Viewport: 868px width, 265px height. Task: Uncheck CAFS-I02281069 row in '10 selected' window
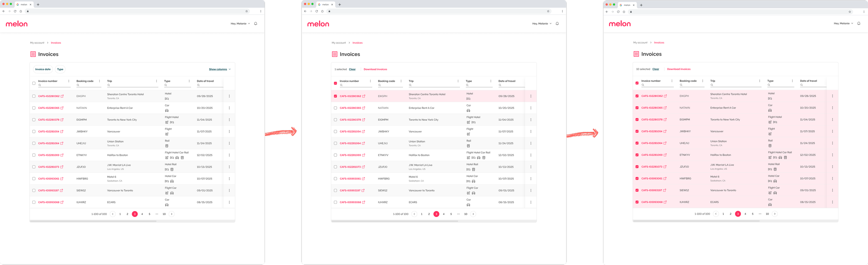637,155
